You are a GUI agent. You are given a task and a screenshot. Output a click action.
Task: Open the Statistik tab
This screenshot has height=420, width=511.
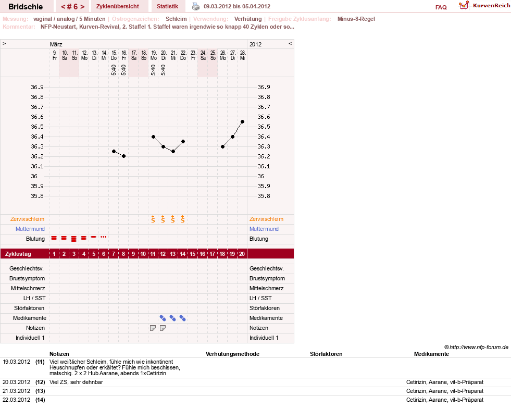pos(168,6)
